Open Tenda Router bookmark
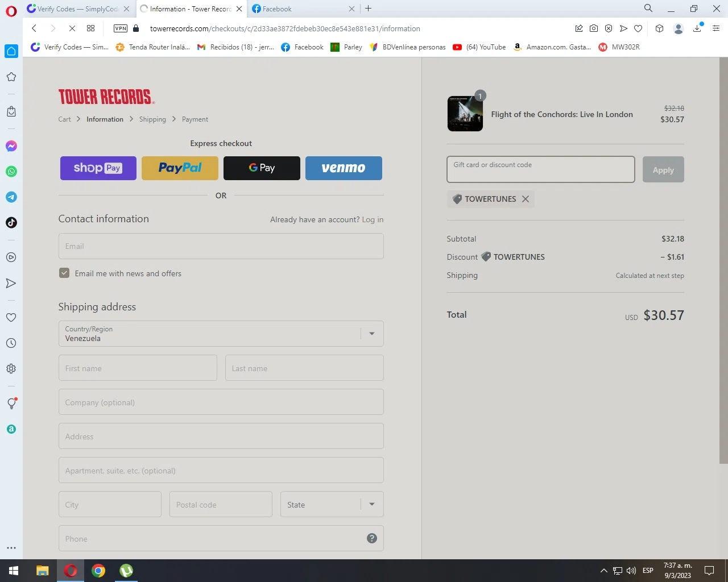Image resolution: width=728 pixels, height=582 pixels. point(152,47)
